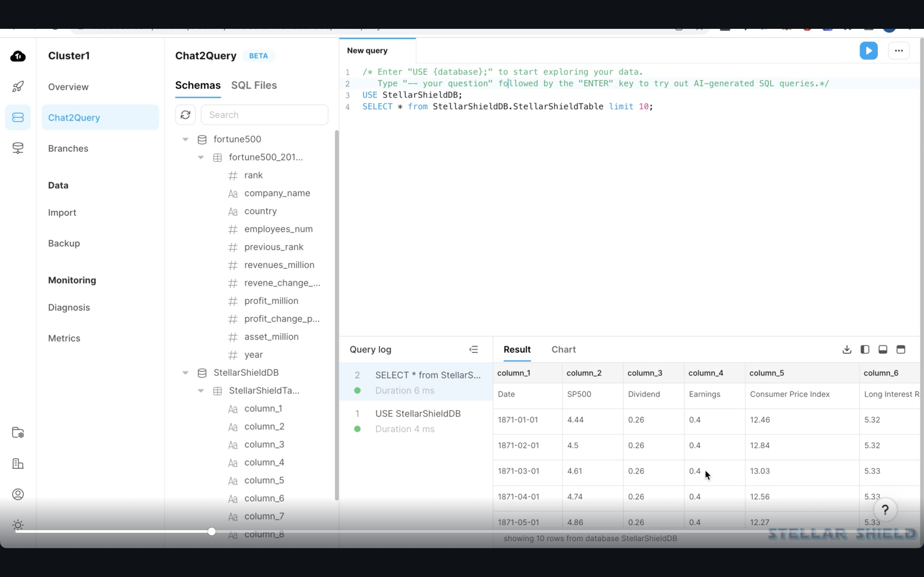Open the user account icon in sidebar

tap(18, 494)
